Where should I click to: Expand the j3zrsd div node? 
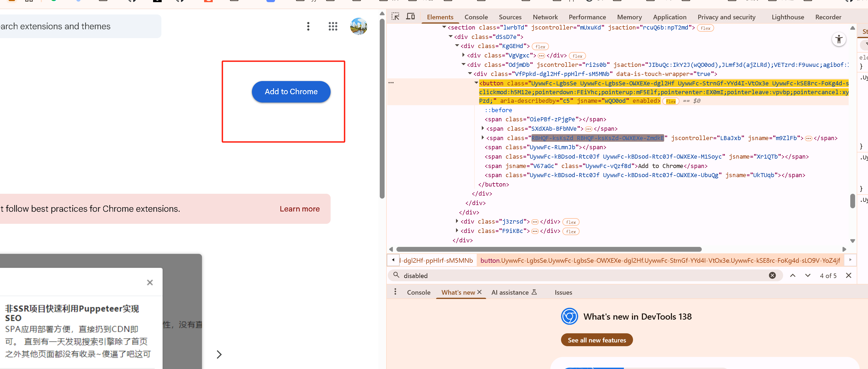[457, 221]
